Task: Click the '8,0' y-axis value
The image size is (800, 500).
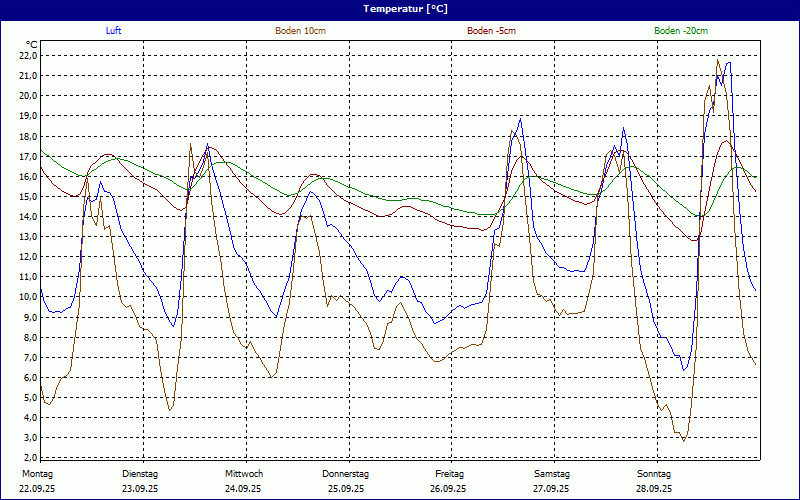Action: point(31,337)
